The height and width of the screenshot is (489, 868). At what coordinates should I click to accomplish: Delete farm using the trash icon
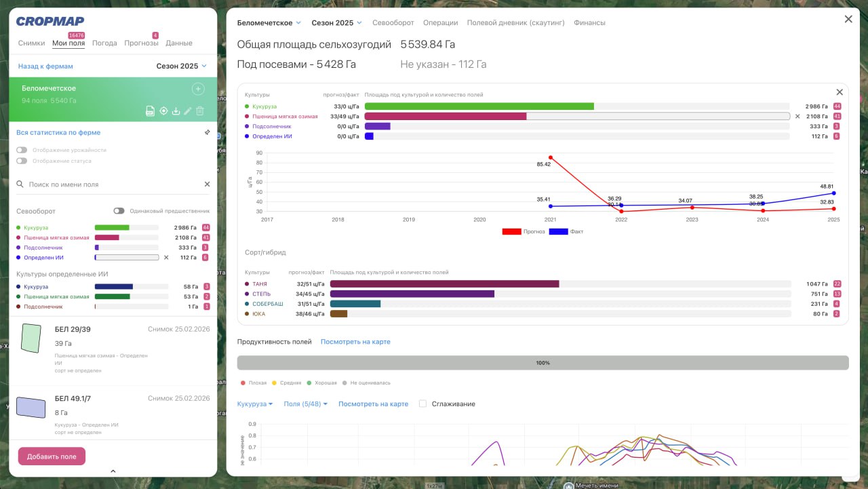200,111
